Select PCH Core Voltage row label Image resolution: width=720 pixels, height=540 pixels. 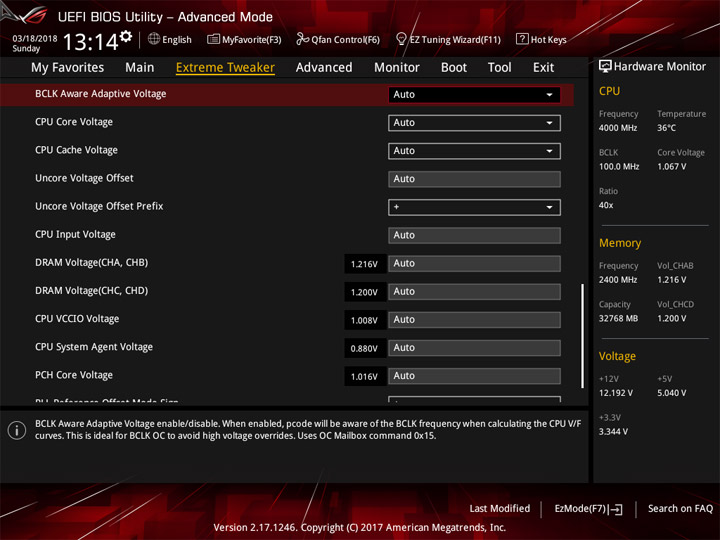coord(74,375)
